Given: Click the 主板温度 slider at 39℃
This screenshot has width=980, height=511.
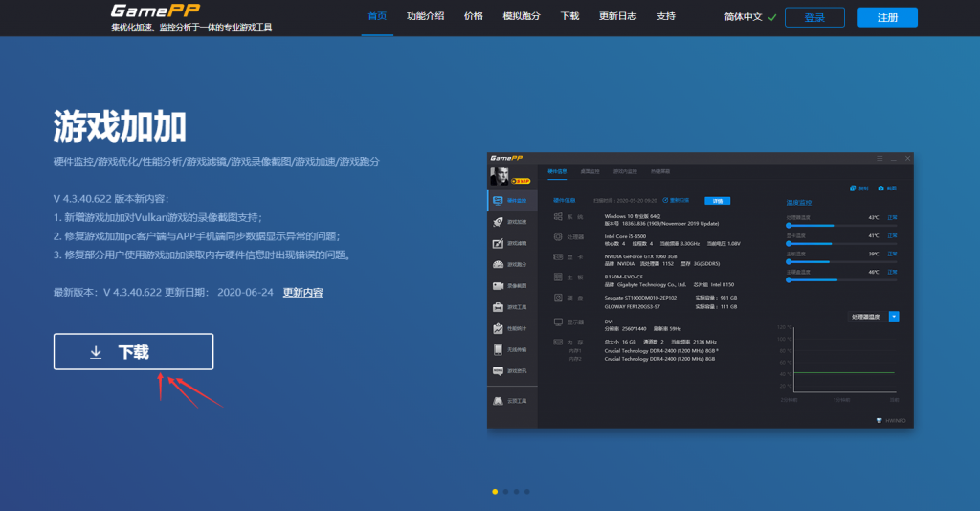Looking at the screenshot, I should (x=842, y=262).
